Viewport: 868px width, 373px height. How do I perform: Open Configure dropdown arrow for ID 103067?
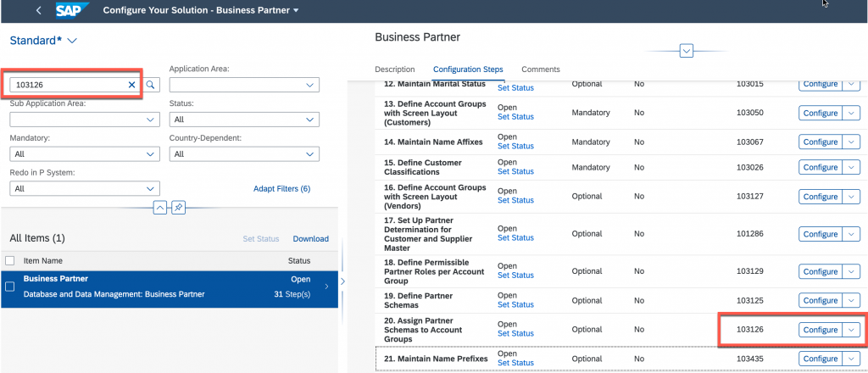coord(851,142)
